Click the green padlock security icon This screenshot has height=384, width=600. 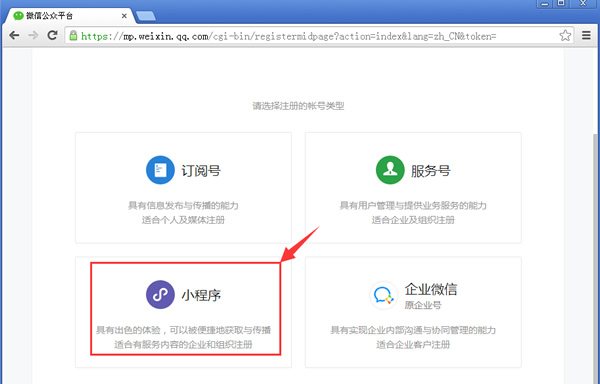click(73, 36)
